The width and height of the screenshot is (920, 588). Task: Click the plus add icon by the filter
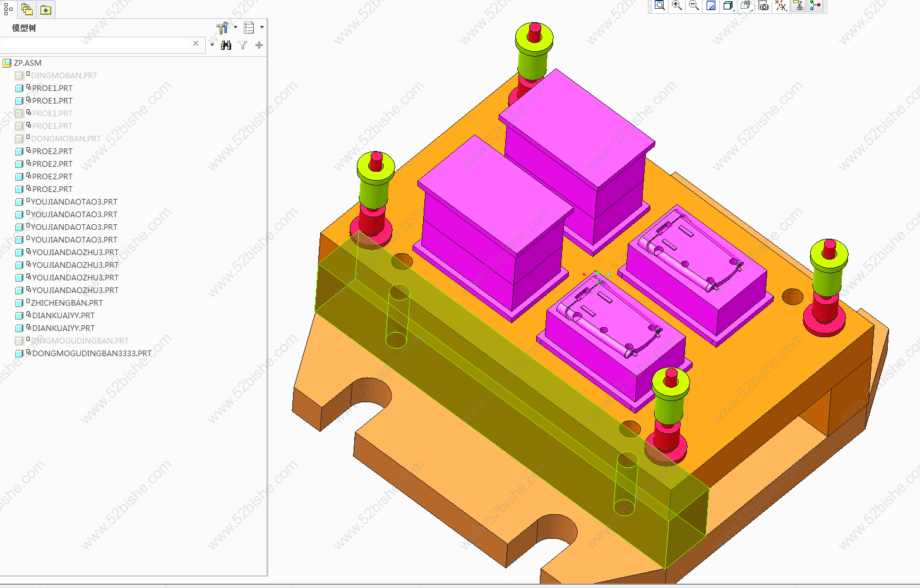pos(259,45)
